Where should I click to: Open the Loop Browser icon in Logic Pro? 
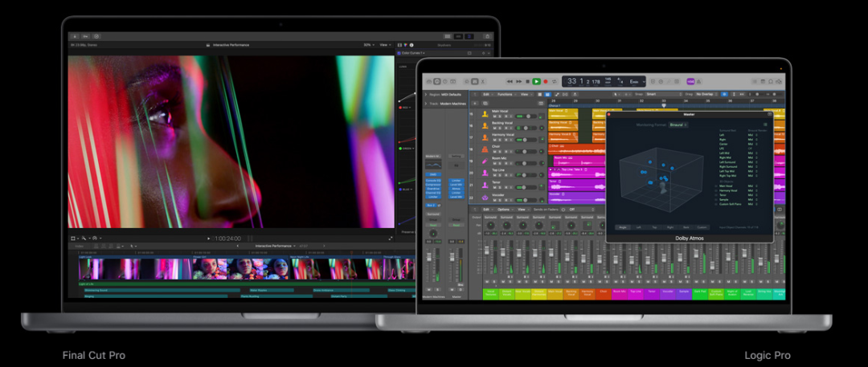tap(771, 81)
